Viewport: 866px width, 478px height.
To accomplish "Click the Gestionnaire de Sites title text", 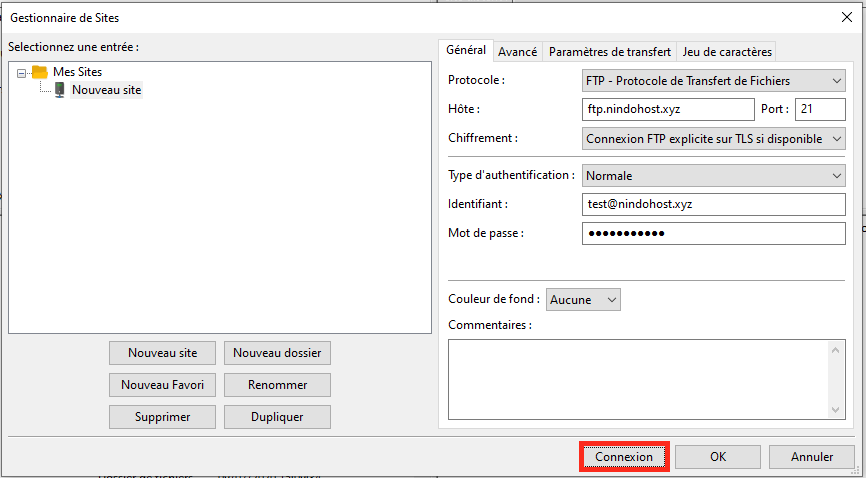I will [65, 18].
